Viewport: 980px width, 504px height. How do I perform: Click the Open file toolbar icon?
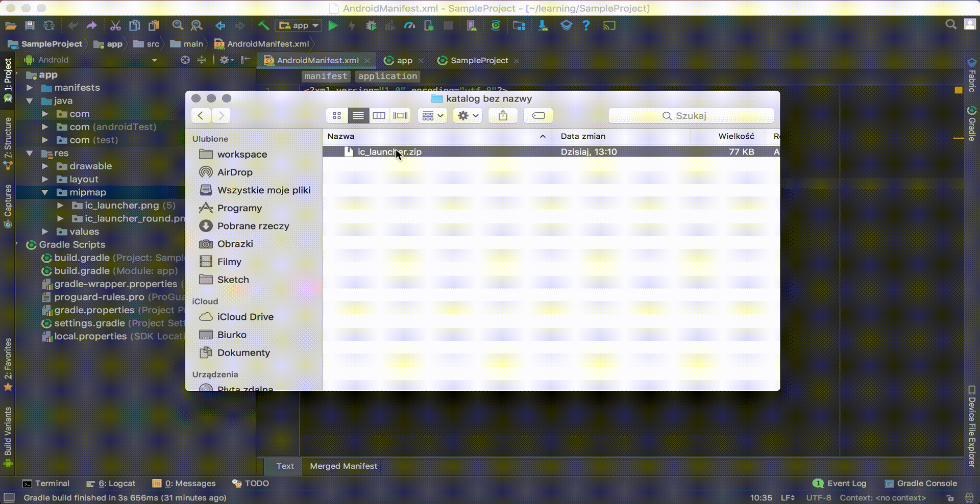(x=11, y=26)
